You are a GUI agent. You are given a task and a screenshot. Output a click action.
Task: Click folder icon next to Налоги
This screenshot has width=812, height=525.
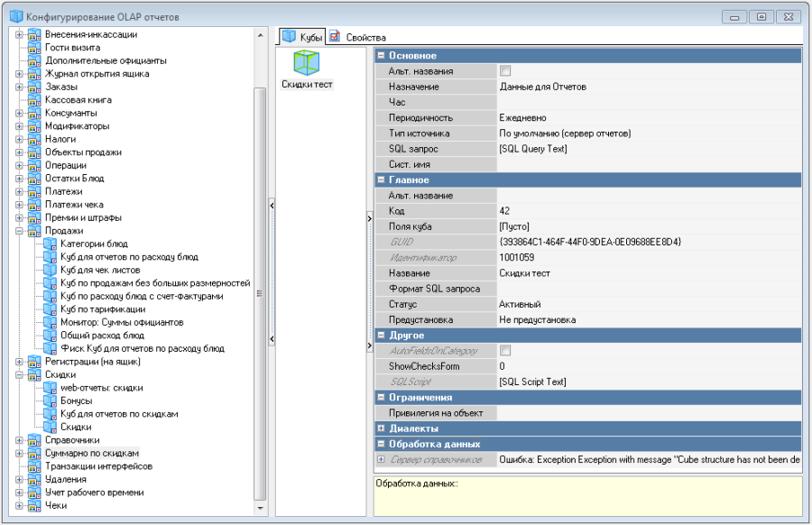34,140
